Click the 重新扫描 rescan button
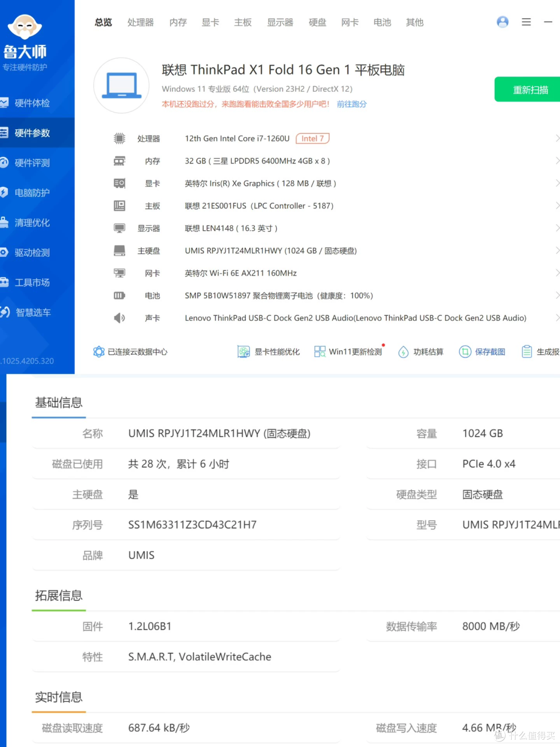The width and height of the screenshot is (560, 747). click(x=527, y=90)
